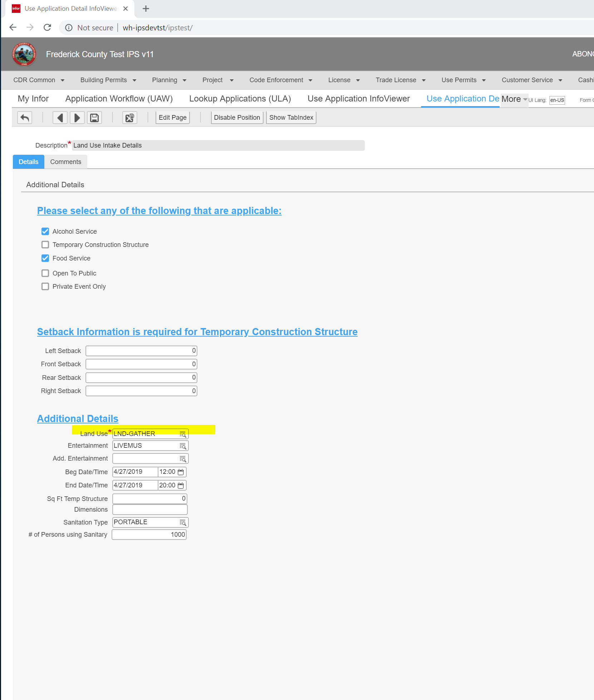Click # of Persons using Sanitary field
The height and width of the screenshot is (700, 594).
[x=149, y=535]
